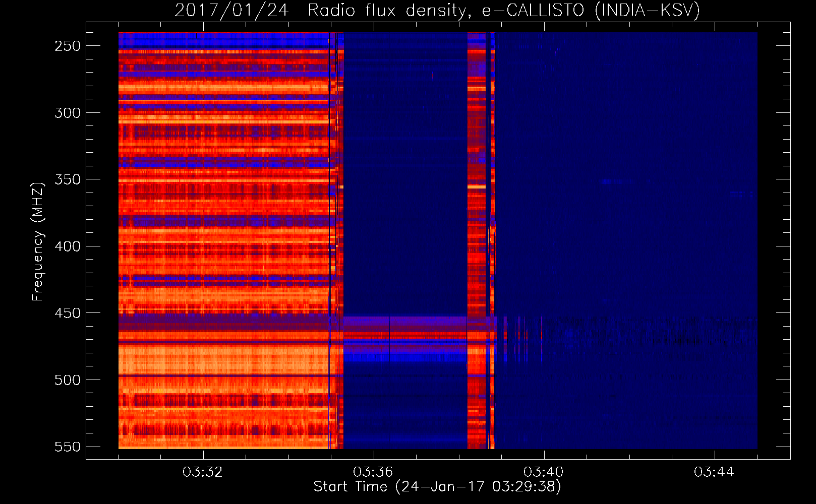
Task: Click the 03:40 time tick label
Action: point(544,472)
